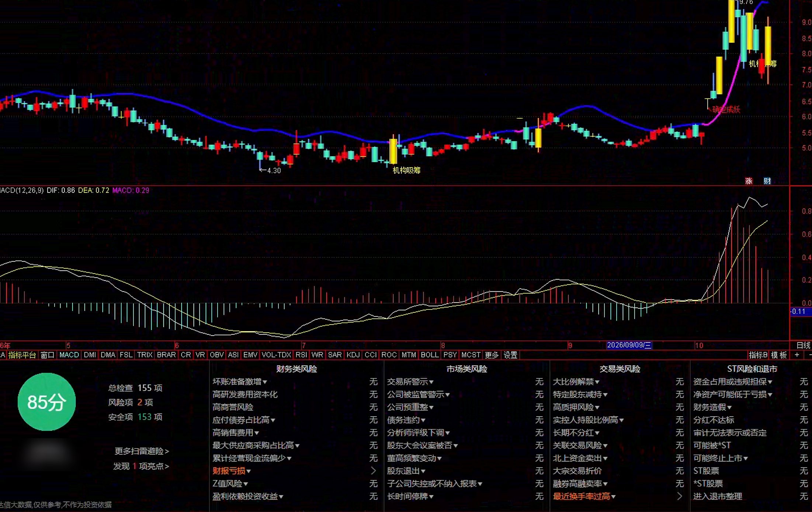The width and height of the screenshot is (812, 512).
Task: Click the 可能被*ST item
Action: click(x=712, y=445)
